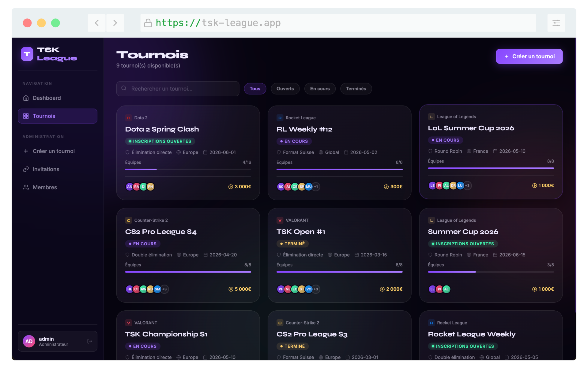
Task: Show only Terminés tournaments
Action: (x=356, y=89)
